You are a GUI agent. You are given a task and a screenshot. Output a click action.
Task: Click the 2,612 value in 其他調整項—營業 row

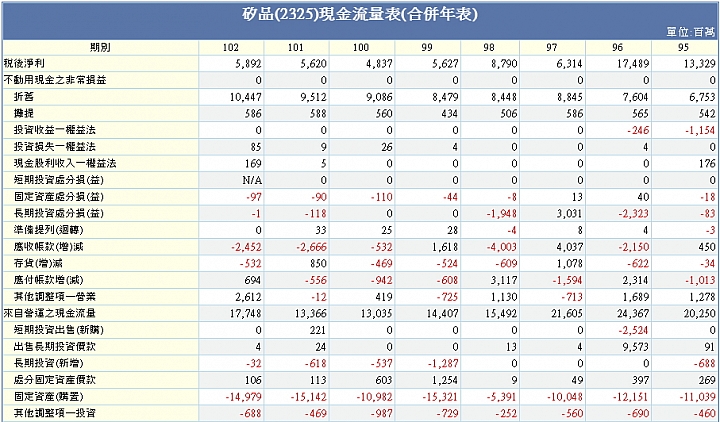click(248, 297)
